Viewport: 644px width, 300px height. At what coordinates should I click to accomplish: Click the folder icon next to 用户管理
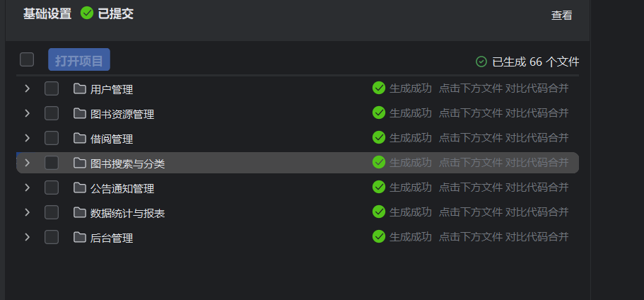79,89
